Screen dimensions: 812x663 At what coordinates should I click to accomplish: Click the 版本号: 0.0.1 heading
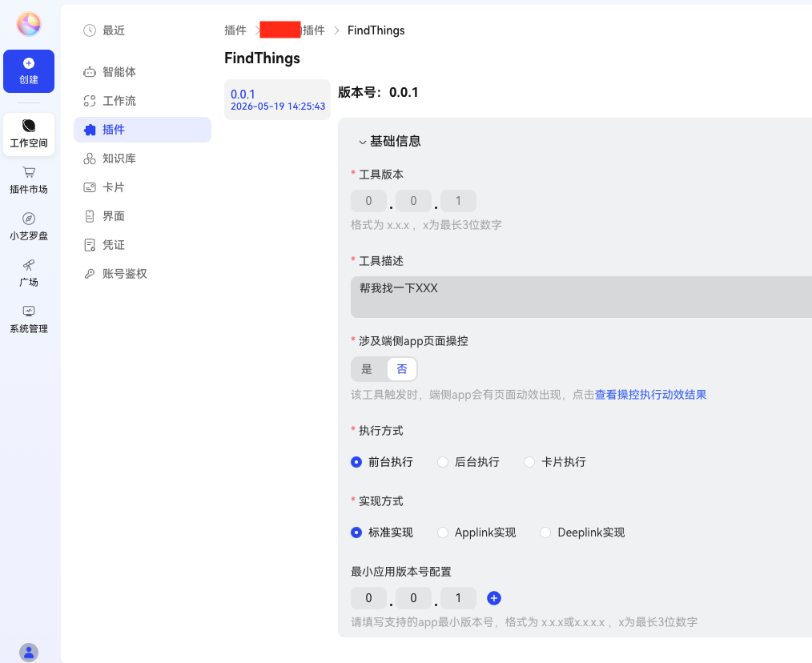[x=378, y=93]
